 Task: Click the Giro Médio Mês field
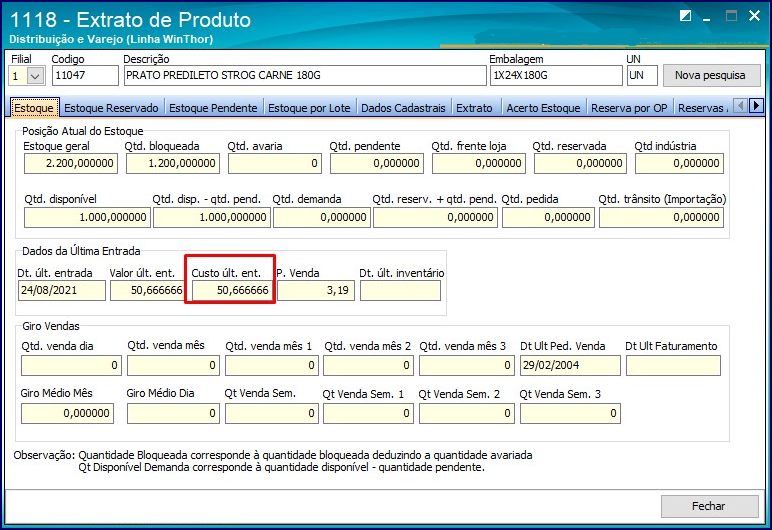pos(67,413)
